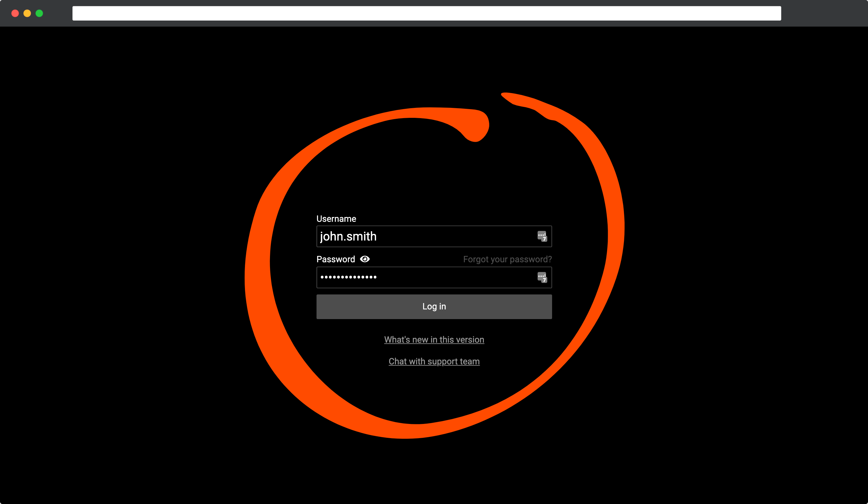Viewport: 868px width, 504px height.
Task: Click the yellow minimize window button
Action: pyautogui.click(x=27, y=13)
